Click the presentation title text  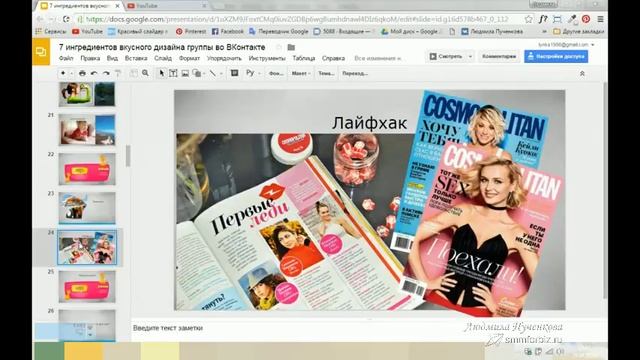[162, 47]
